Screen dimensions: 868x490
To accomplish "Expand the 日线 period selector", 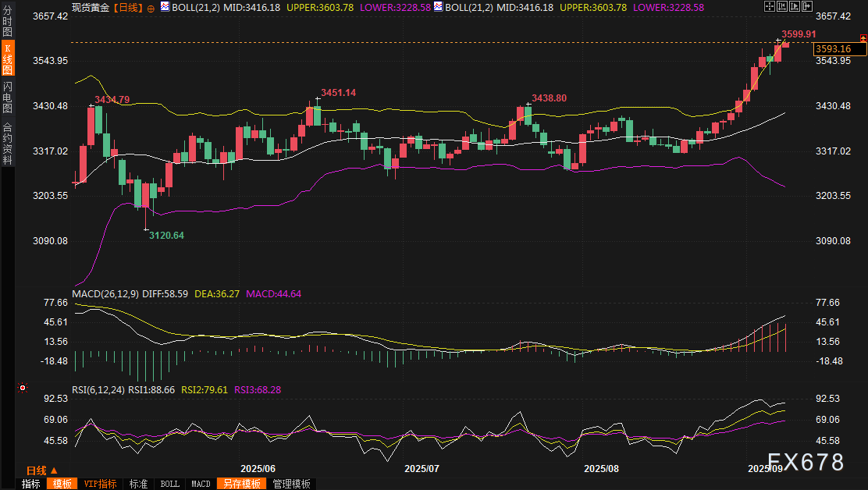I will tap(41, 470).
